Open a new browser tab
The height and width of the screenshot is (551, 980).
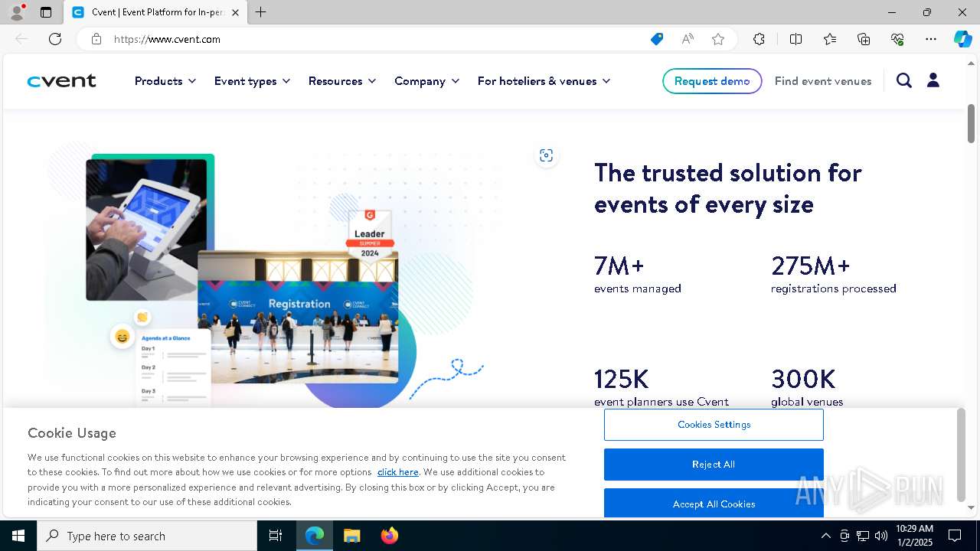pyautogui.click(x=261, y=12)
